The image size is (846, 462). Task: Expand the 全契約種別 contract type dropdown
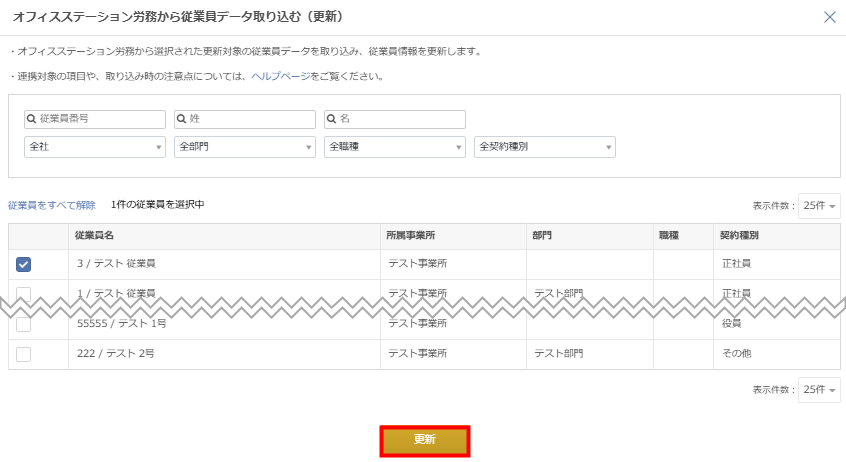(x=545, y=147)
